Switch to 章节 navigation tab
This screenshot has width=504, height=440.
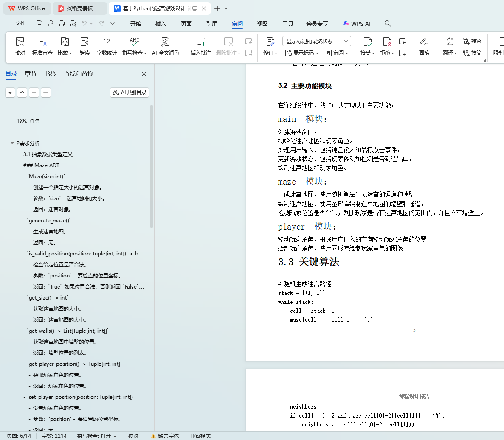(31, 74)
